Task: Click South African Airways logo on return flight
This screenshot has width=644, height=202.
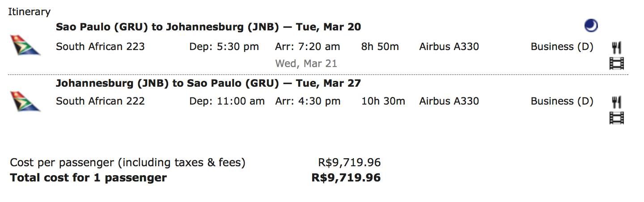Action: coord(25,101)
